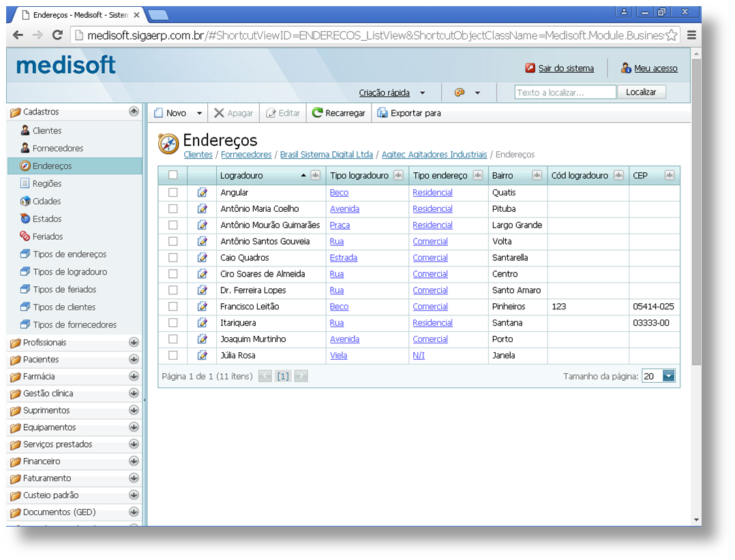This screenshot has height=560, width=735.
Task: Select Tipos de logradouro in sidebar
Action: click(x=70, y=272)
